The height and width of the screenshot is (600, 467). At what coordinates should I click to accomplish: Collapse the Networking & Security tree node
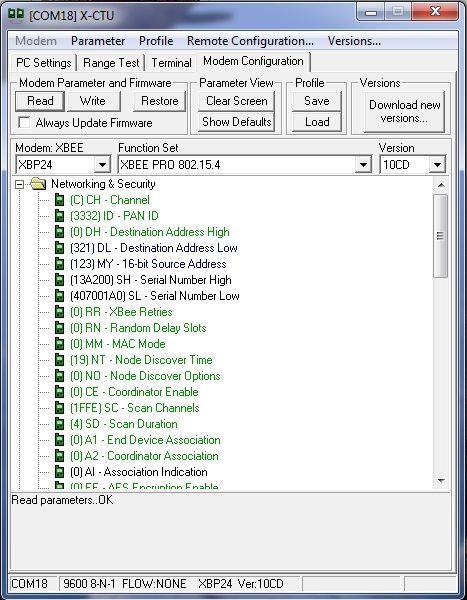pyautogui.click(x=19, y=184)
